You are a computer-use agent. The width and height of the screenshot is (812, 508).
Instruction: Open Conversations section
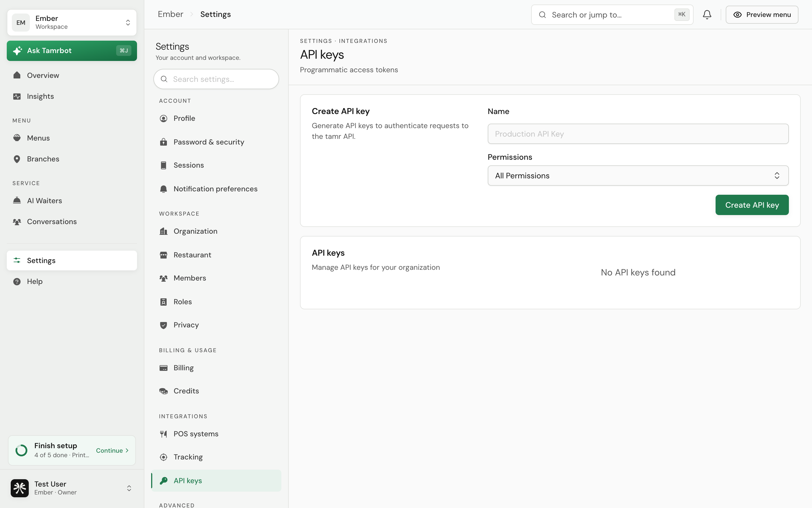72,222
